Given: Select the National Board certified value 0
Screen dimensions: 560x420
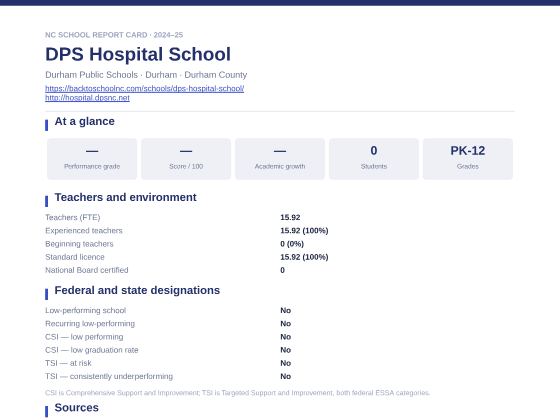Looking at the screenshot, I should pos(282,270).
